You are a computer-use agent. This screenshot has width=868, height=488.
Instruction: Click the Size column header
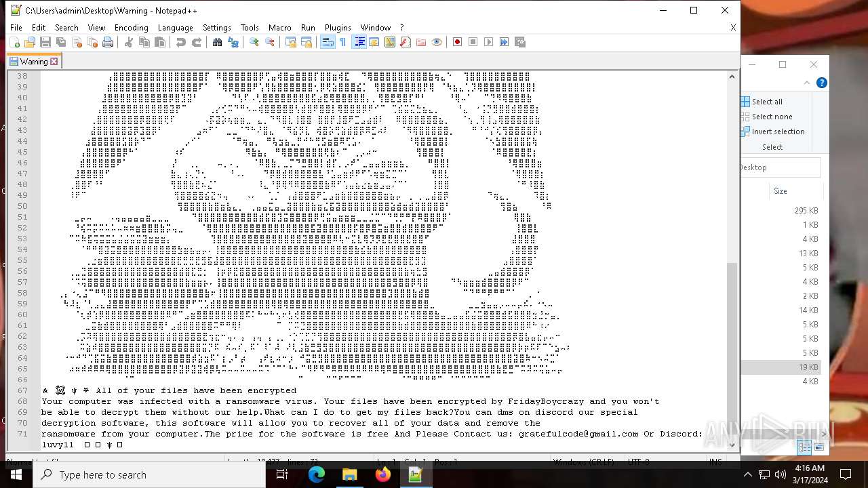[781, 191]
